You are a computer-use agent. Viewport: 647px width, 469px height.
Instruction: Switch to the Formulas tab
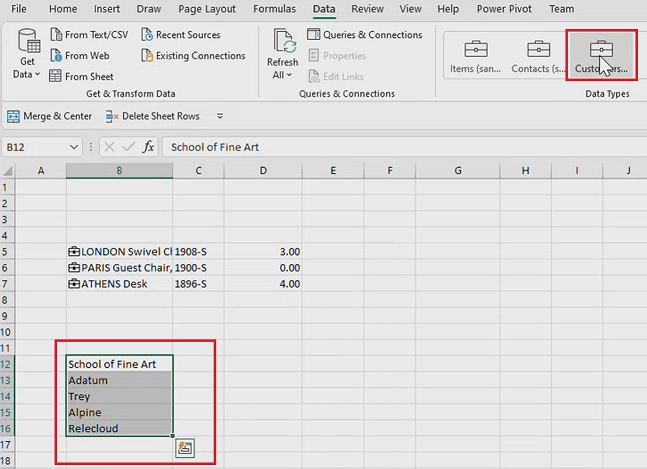pos(274,9)
